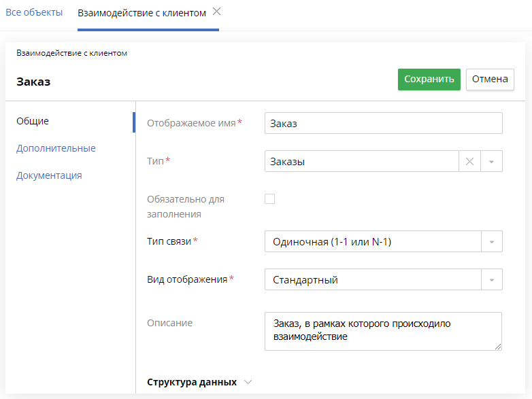Click the Отображаемое имя input field
The height and width of the screenshot is (399, 532).
coord(383,123)
